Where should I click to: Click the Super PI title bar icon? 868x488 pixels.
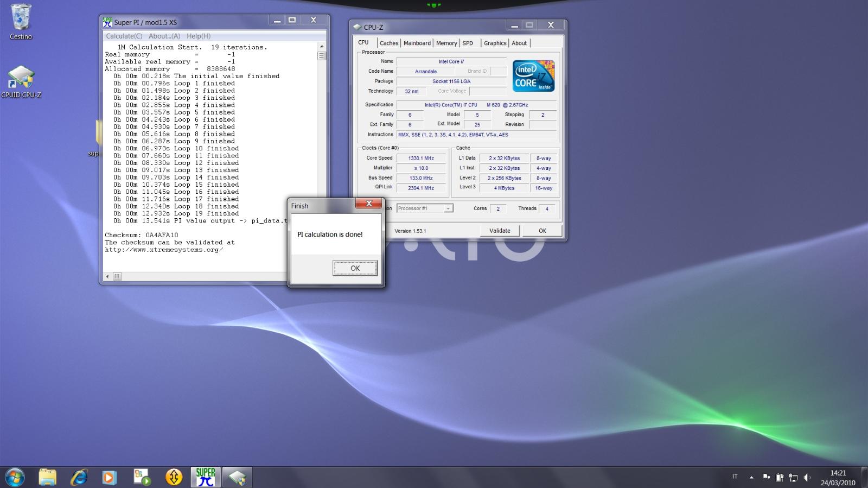(107, 22)
